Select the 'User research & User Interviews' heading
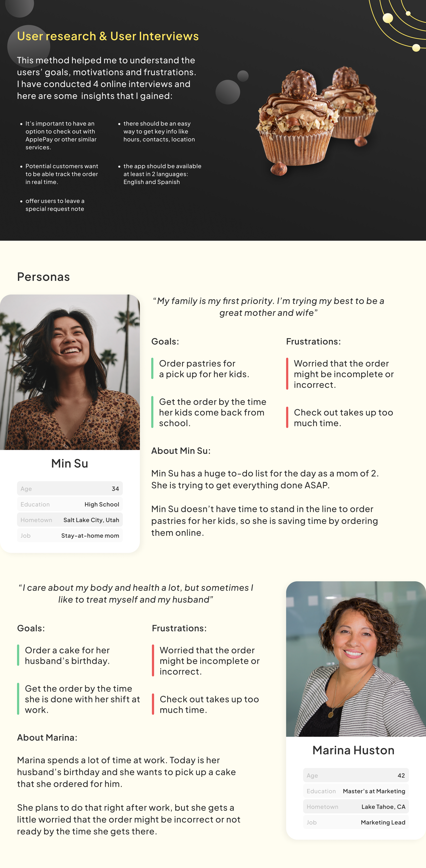This screenshot has height=868, width=426. point(108,36)
